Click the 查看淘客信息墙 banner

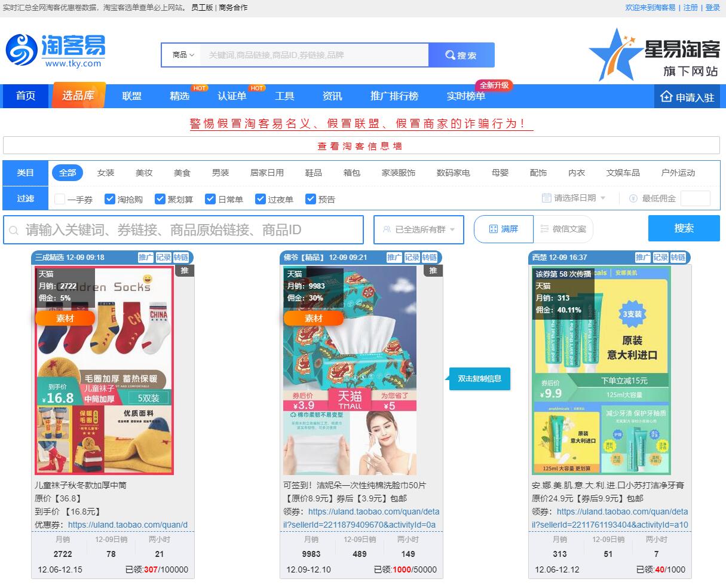[362, 145]
